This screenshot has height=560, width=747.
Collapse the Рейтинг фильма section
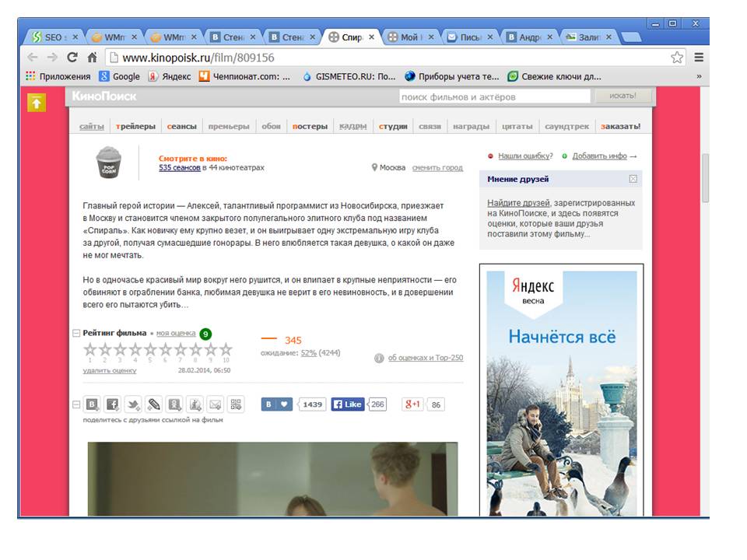pos(76,334)
